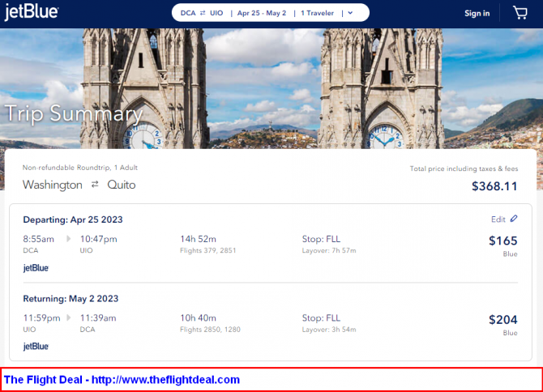Click 'Layover: 3h 54m' text

pyautogui.click(x=329, y=330)
